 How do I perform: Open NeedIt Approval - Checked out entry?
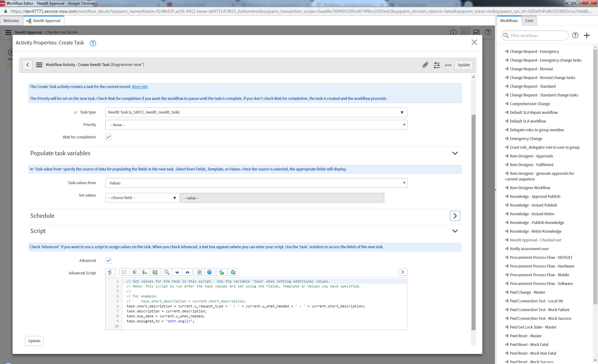535,240
